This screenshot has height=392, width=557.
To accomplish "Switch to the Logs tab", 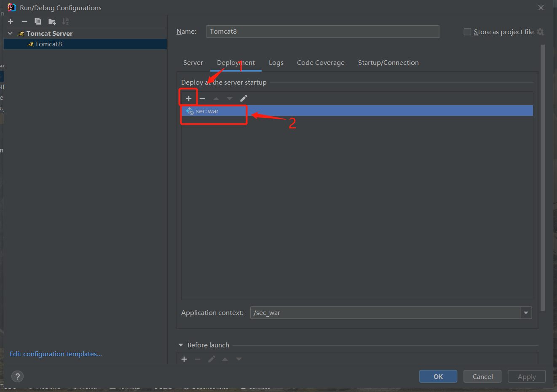I will click(x=276, y=63).
